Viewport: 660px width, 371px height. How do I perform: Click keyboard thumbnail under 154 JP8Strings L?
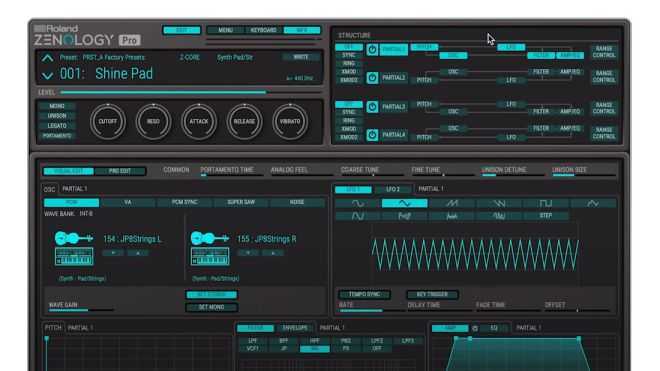coord(74,256)
